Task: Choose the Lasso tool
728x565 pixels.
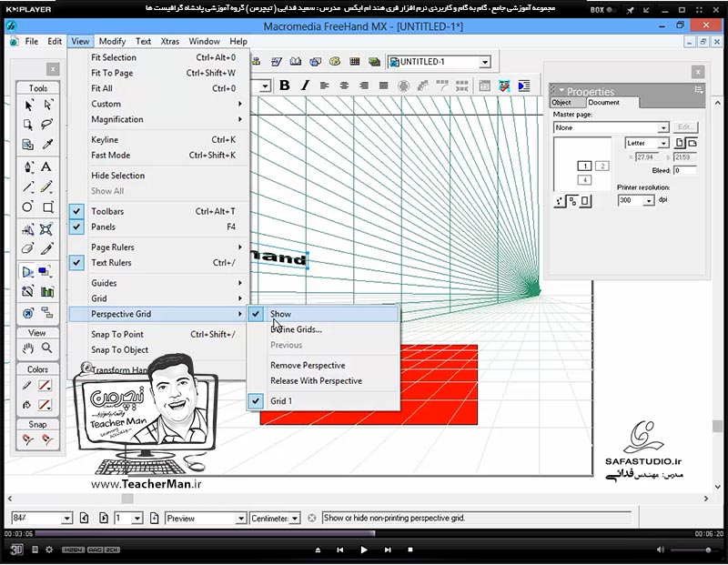Action: (47, 125)
